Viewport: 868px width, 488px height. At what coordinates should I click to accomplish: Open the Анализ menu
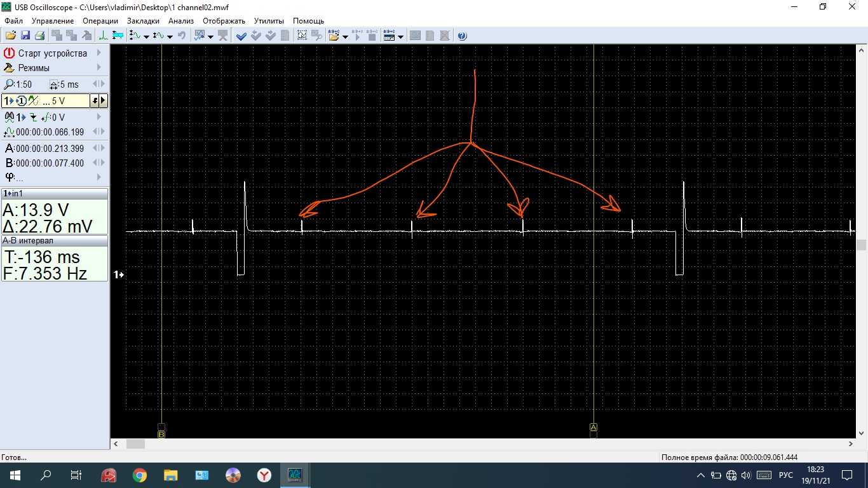coord(181,21)
